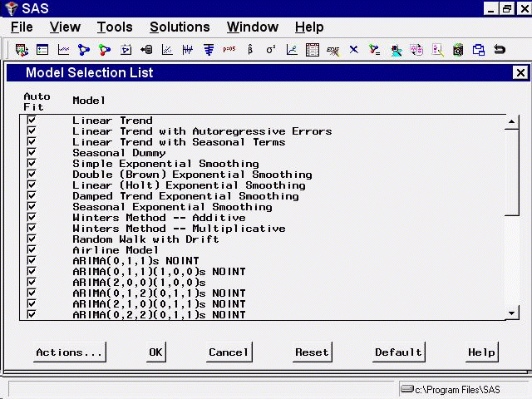Uncheck Winters Method -- Additive Auto Fit

click(x=32, y=217)
